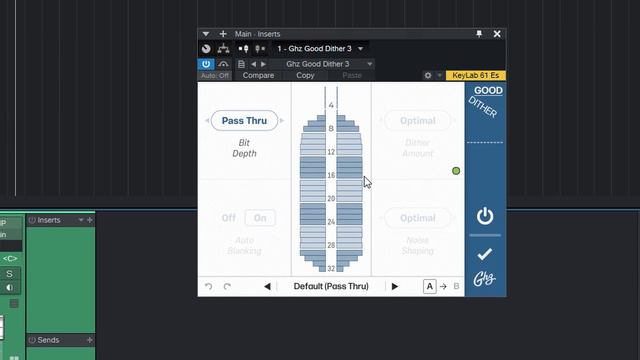Solo the channel with S button

point(9,274)
